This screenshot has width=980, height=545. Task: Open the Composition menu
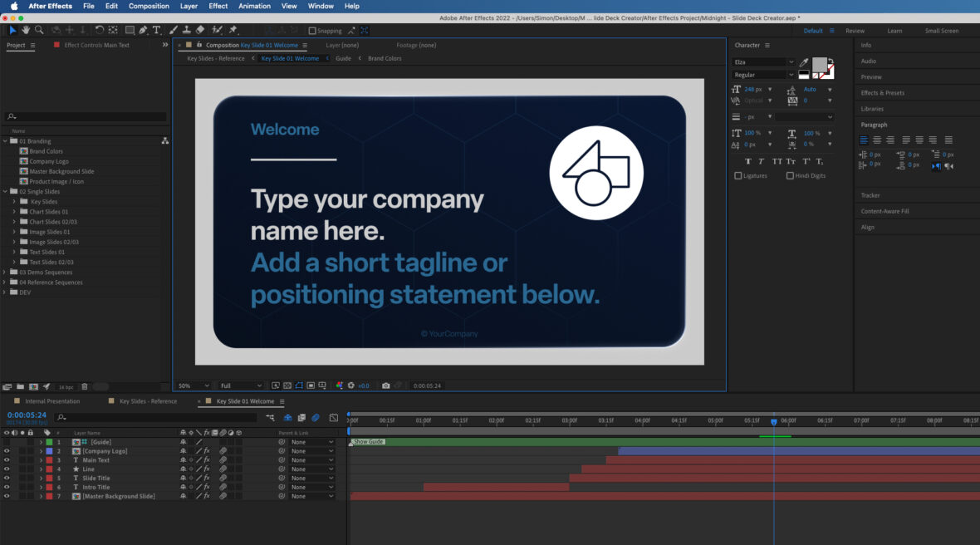149,7
